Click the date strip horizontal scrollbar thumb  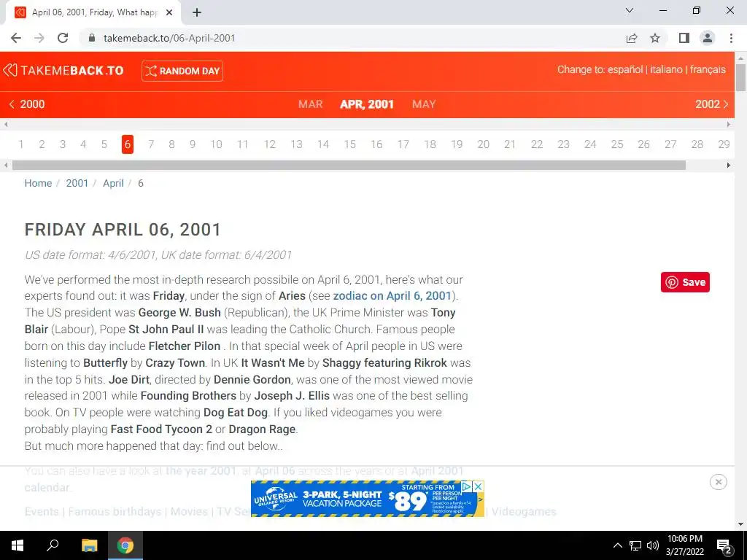[x=349, y=166]
